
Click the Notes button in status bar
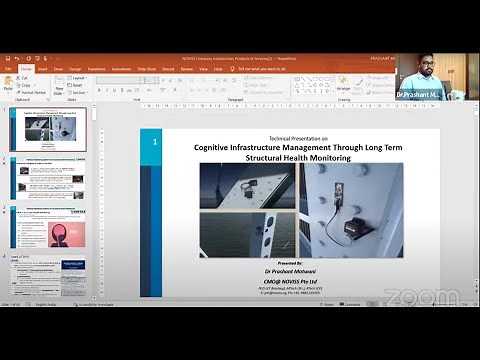tap(327, 304)
